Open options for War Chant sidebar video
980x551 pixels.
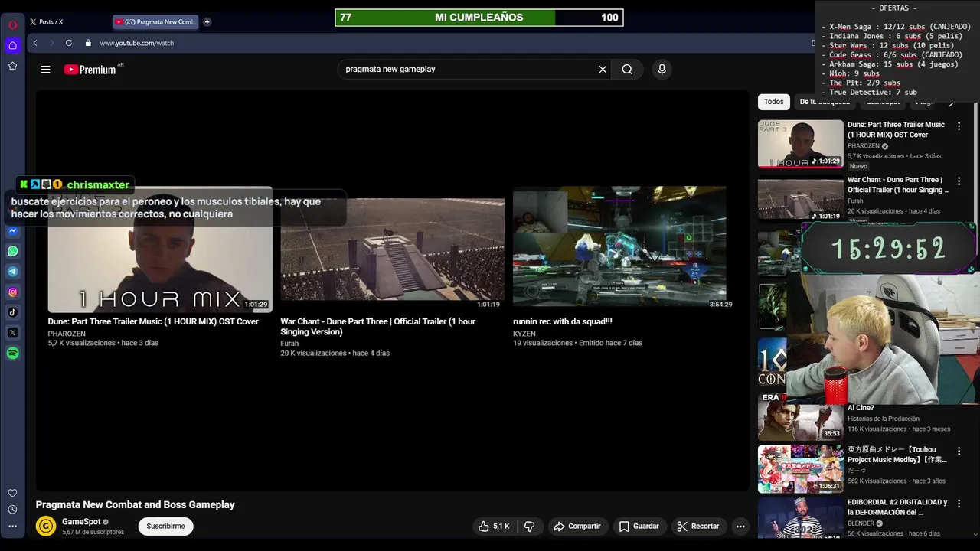tap(959, 181)
